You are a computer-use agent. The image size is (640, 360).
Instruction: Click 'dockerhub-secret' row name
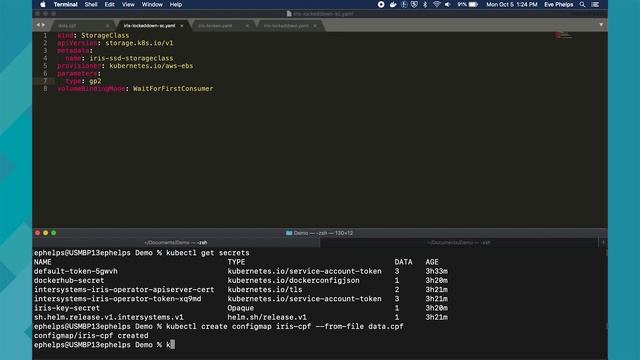pos(69,280)
